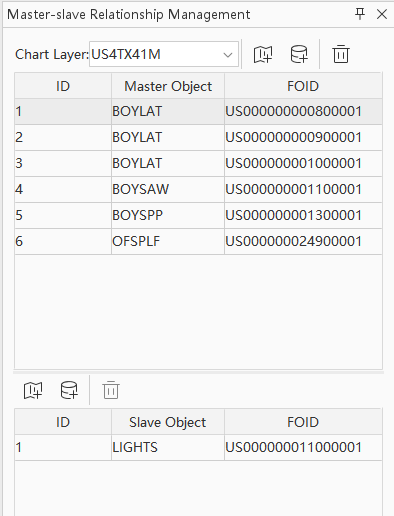The image size is (394, 516).
Task: Click the slave 'select from map' icon
Action: pyautogui.click(x=33, y=390)
